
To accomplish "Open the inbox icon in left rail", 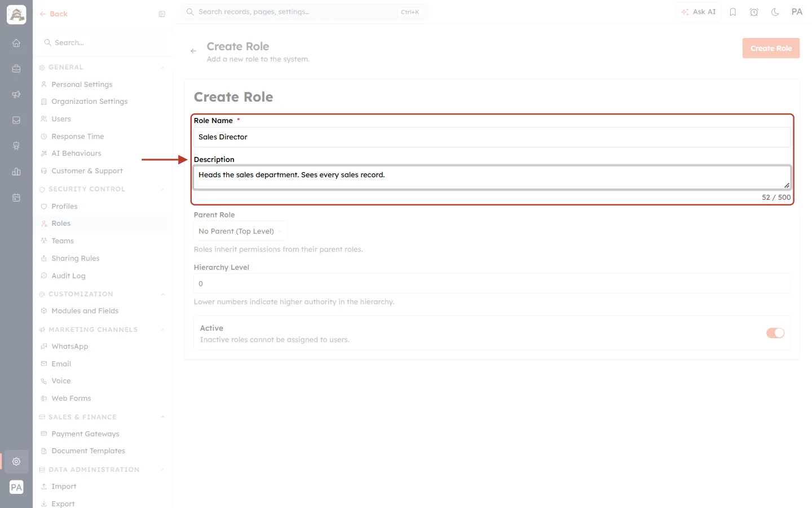I will tap(16, 120).
